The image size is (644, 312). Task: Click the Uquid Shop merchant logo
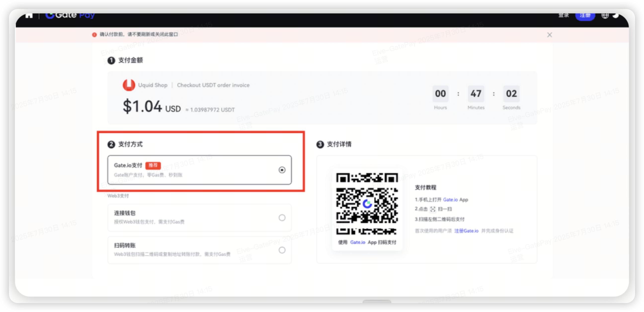coord(129,85)
